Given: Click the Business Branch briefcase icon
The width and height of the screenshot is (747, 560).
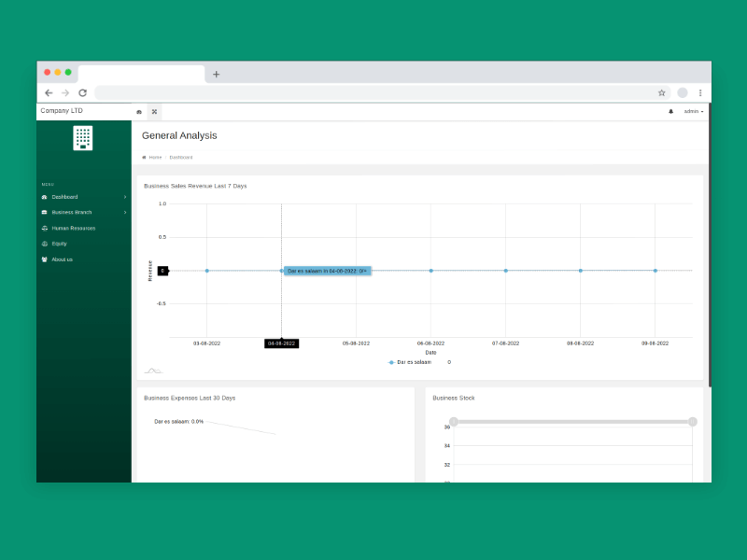Looking at the screenshot, I should coord(44,213).
